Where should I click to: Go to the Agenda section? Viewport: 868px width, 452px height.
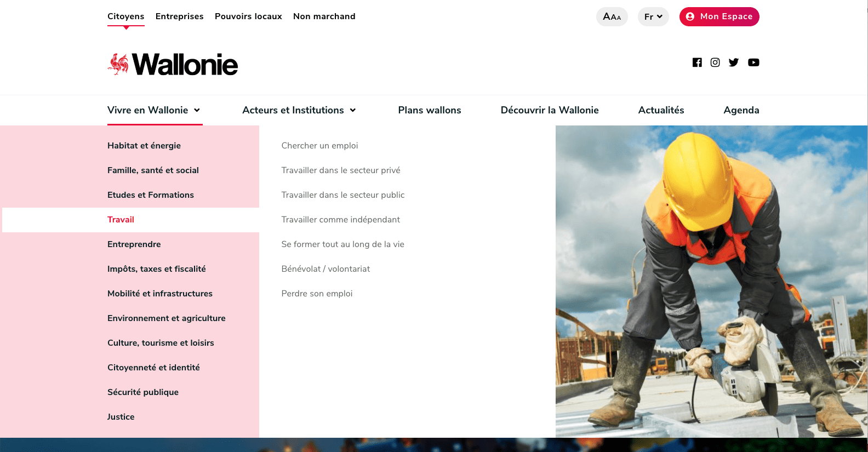pyautogui.click(x=741, y=110)
